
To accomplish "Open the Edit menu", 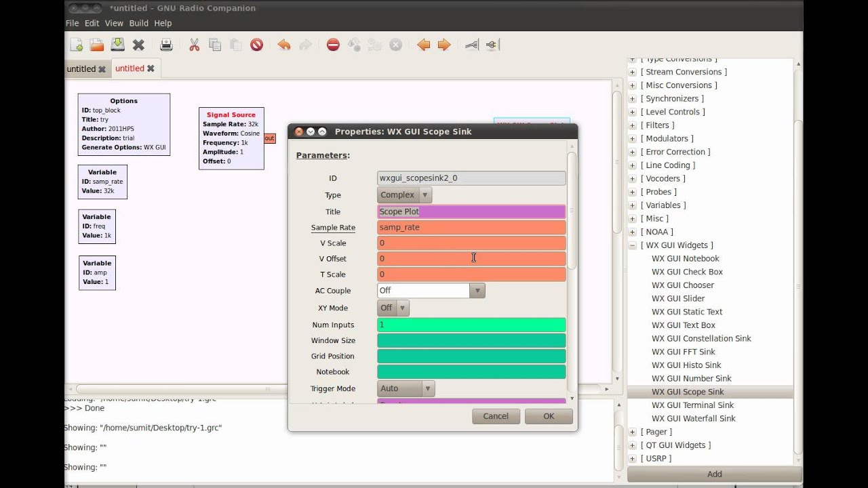I will pos(92,23).
